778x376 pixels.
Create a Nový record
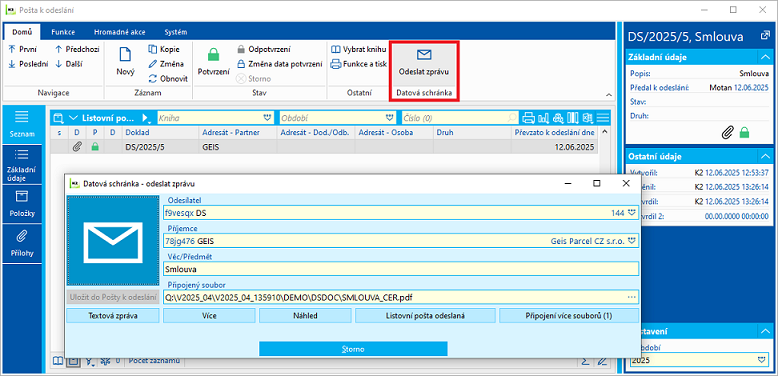[126, 63]
